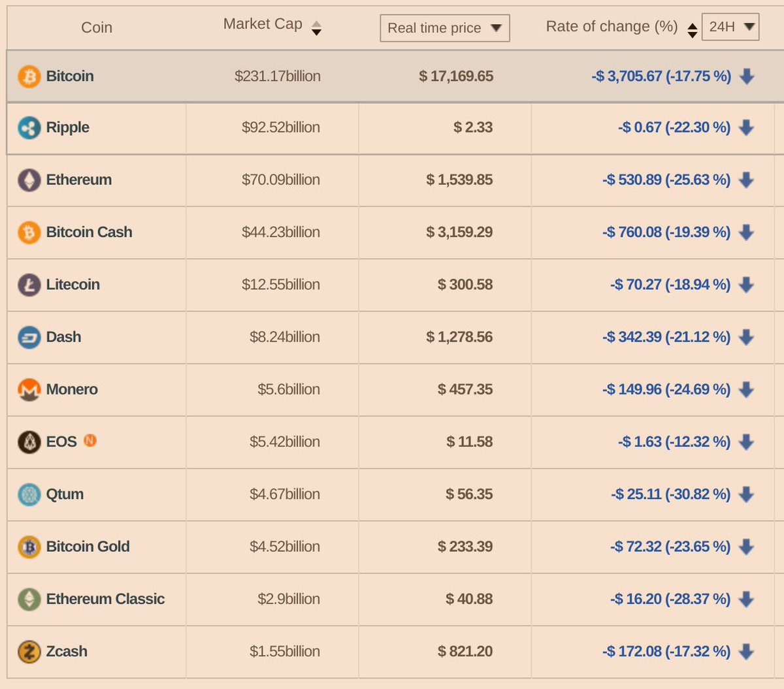Click Bitcoin market cap $231.17billion
Screen dimensions: 784x689
pos(278,76)
